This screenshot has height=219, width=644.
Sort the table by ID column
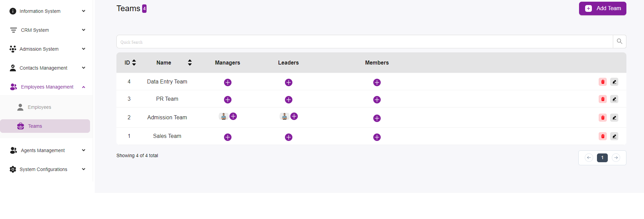click(x=134, y=63)
